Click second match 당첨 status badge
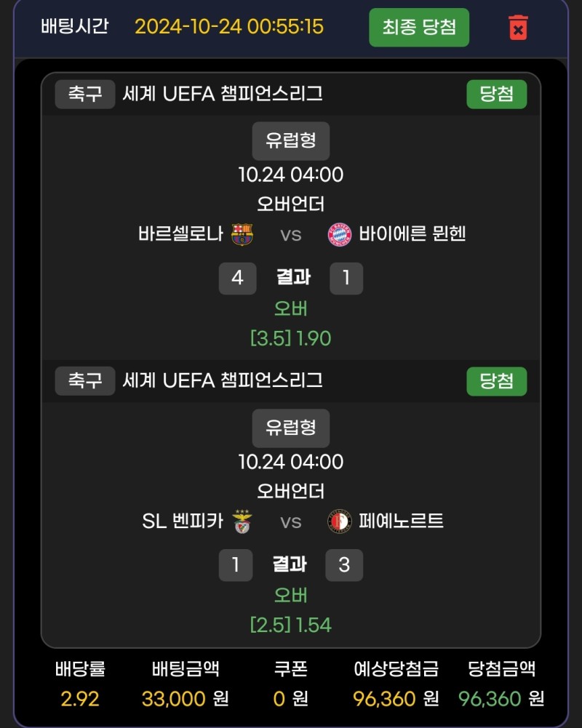 coord(496,381)
